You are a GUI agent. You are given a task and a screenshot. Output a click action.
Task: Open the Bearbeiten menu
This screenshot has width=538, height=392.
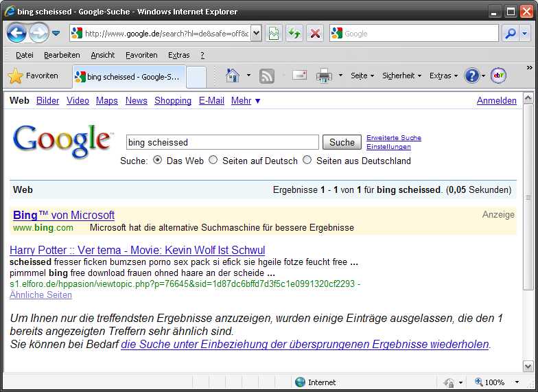[x=62, y=55]
